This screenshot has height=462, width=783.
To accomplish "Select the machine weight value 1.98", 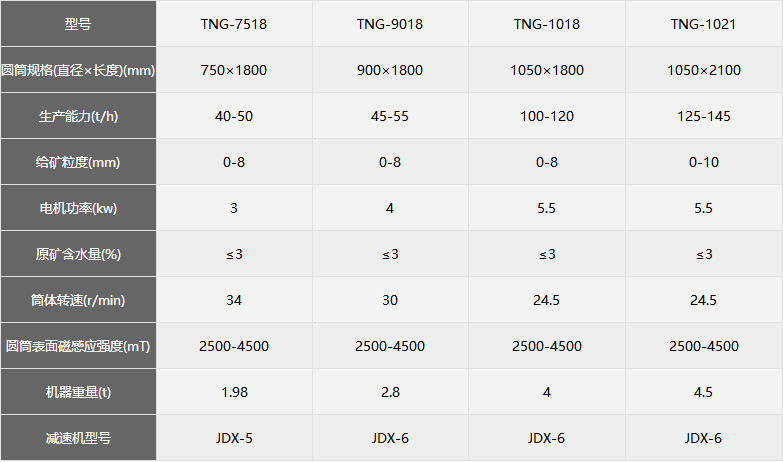I will click(x=234, y=392).
